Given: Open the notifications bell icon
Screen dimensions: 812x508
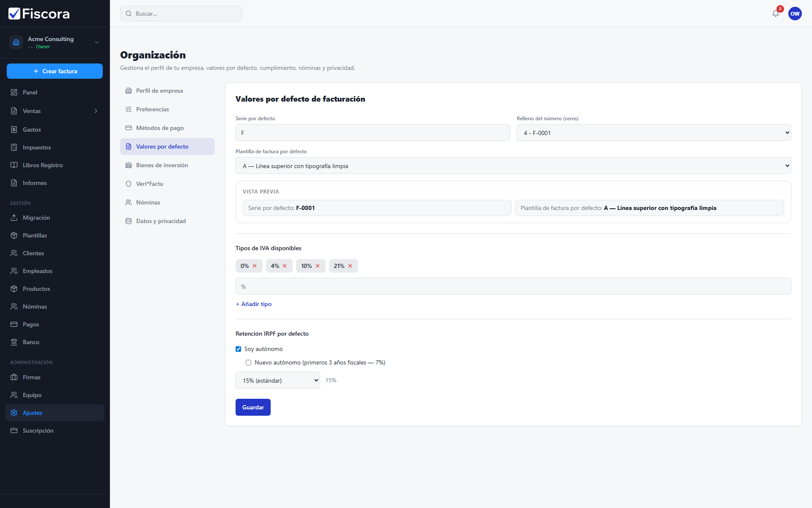Looking at the screenshot, I should (x=776, y=14).
